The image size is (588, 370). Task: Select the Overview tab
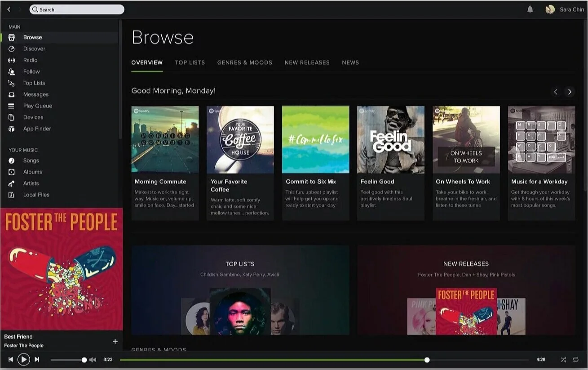(147, 62)
